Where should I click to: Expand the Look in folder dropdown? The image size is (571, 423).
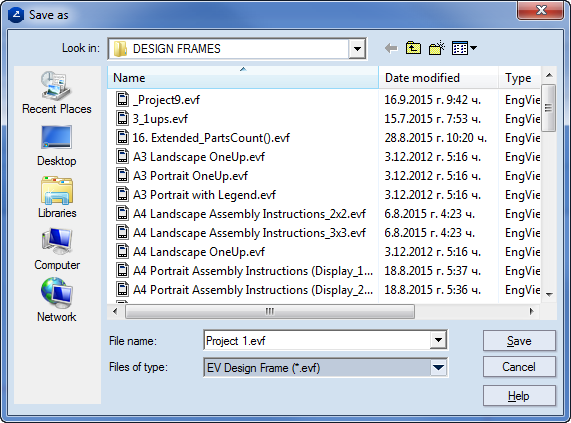pos(357,49)
